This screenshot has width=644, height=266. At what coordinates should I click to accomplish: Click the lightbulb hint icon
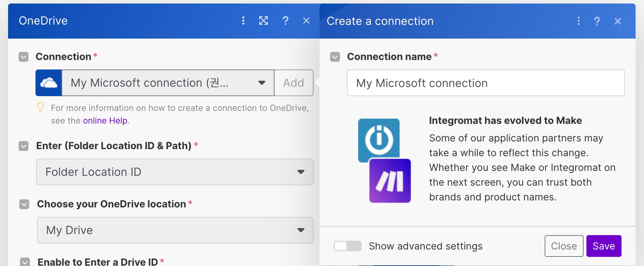pyautogui.click(x=40, y=107)
